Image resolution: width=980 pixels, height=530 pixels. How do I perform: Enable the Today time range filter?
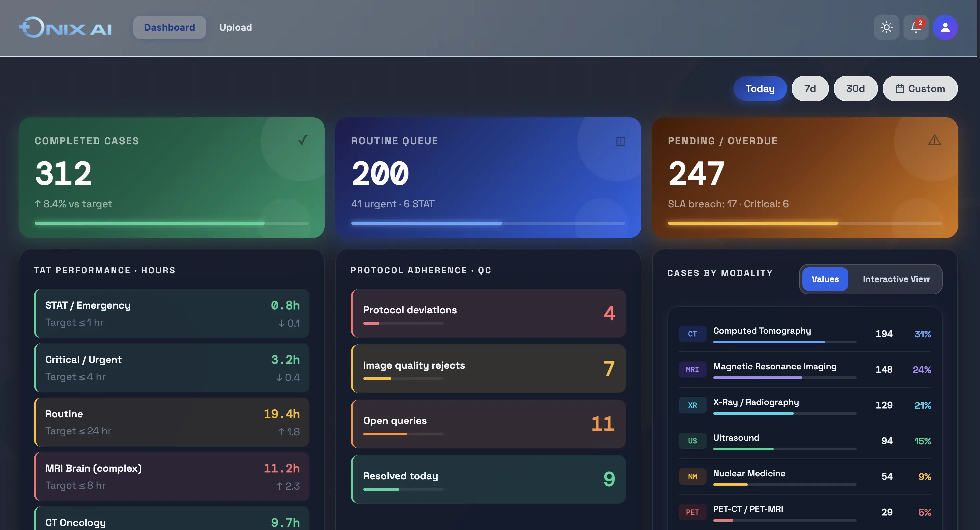tap(760, 88)
